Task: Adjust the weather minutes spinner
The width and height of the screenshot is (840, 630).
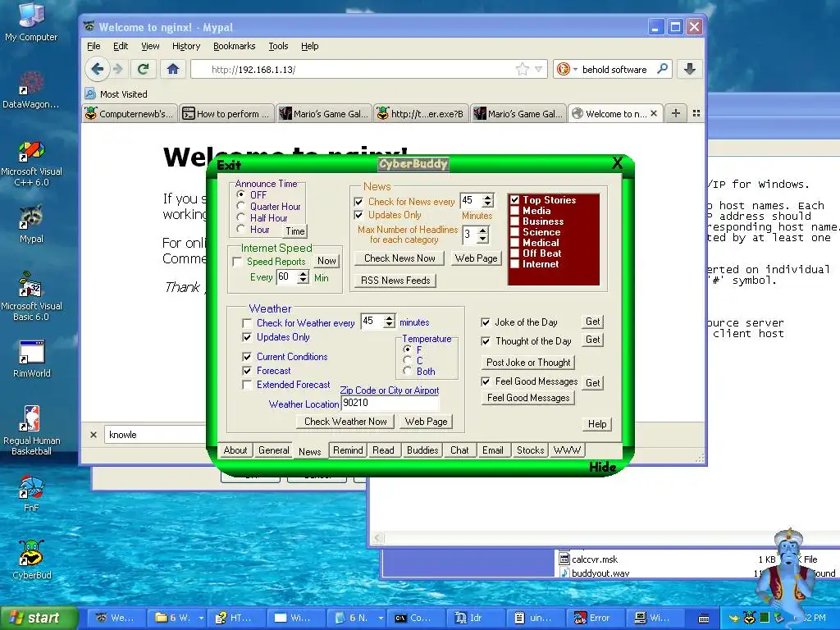Action: tap(390, 322)
